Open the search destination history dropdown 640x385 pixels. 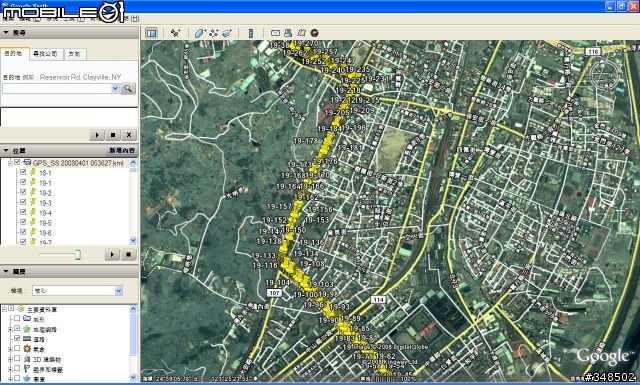pos(115,88)
